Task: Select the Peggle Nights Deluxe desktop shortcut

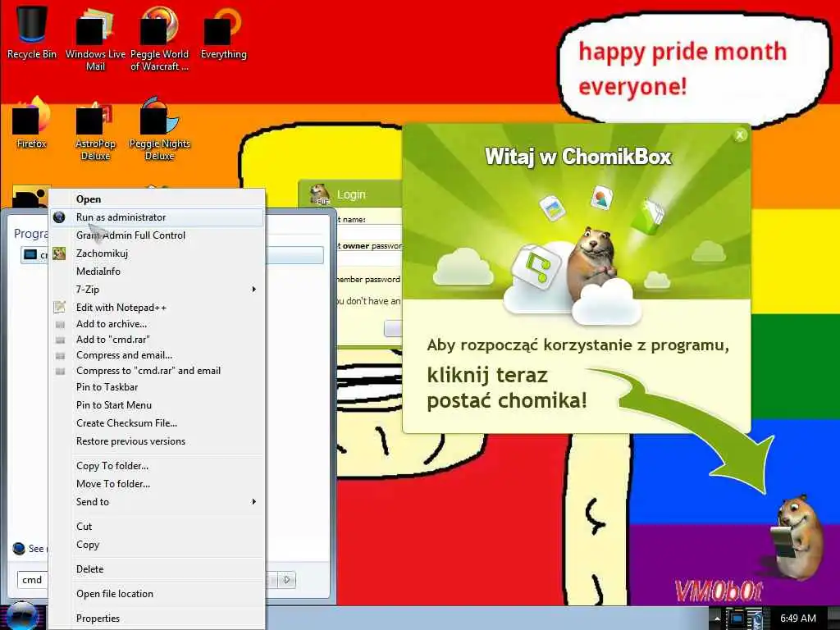Action: click(x=159, y=129)
